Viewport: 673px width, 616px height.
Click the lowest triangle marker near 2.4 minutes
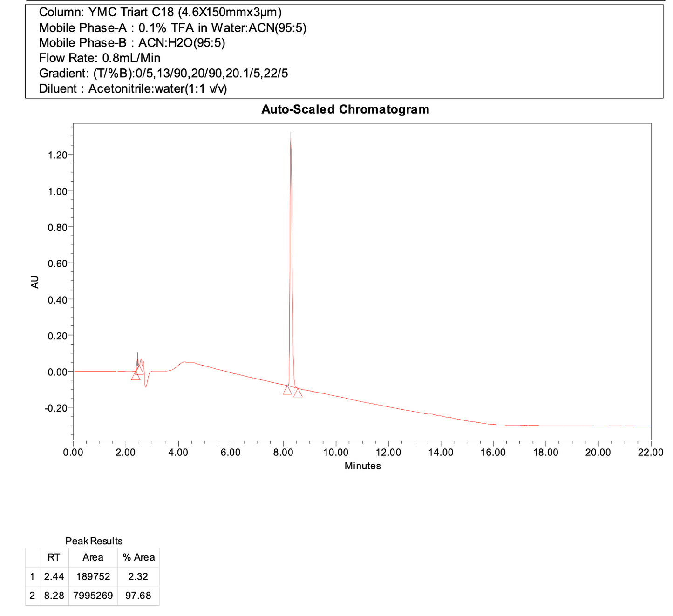click(x=136, y=376)
